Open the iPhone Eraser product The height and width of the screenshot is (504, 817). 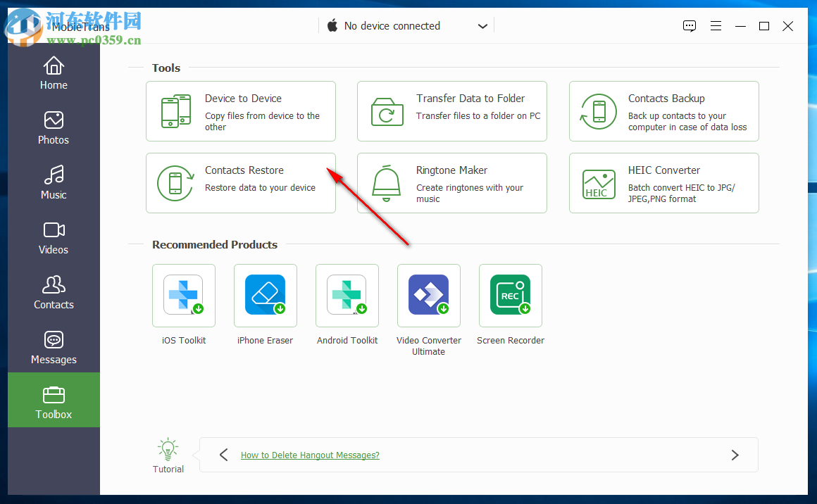[x=266, y=296]
